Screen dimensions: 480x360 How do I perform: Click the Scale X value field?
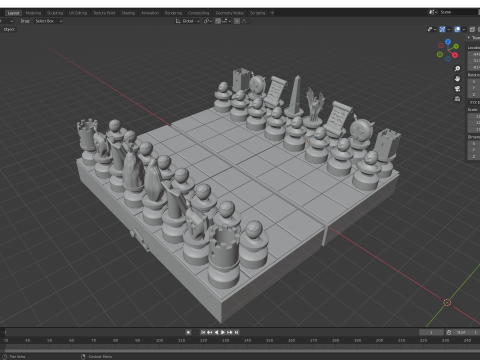(474, 116)
